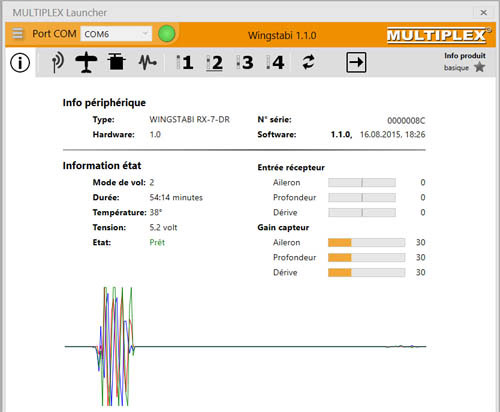Click the Info périphérique heading
This screenshot has width=500, height=412.
104,103
